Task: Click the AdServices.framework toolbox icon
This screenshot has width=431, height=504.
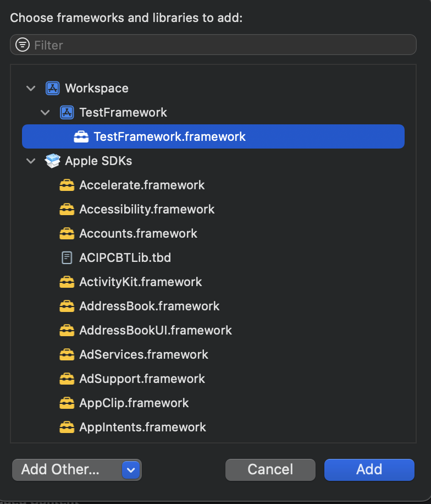Action: [x=67, y=354]
